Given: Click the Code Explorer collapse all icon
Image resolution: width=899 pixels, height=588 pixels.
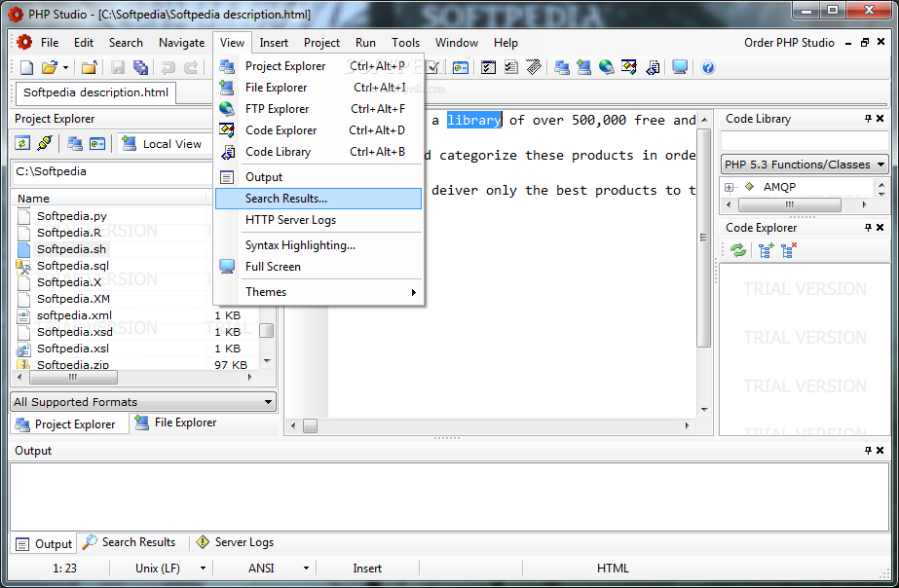Looking at the screenshot, I should pos(788,250).
